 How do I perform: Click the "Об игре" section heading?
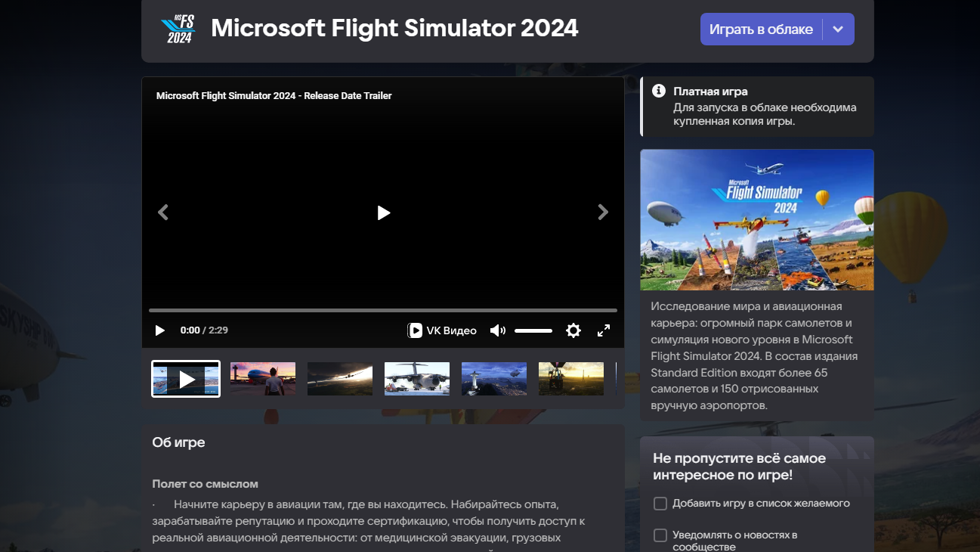[178, 442]
